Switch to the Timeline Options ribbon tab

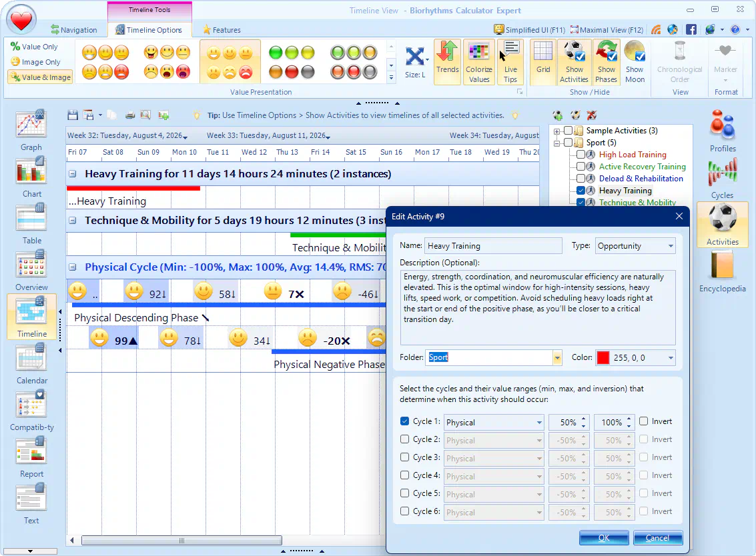pos(149,30)
